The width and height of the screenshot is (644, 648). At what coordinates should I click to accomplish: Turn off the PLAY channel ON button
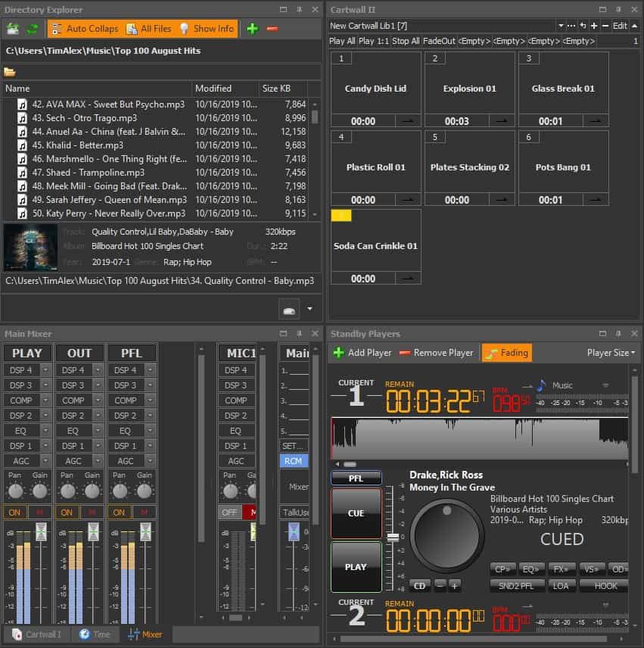tap(15, 512)
